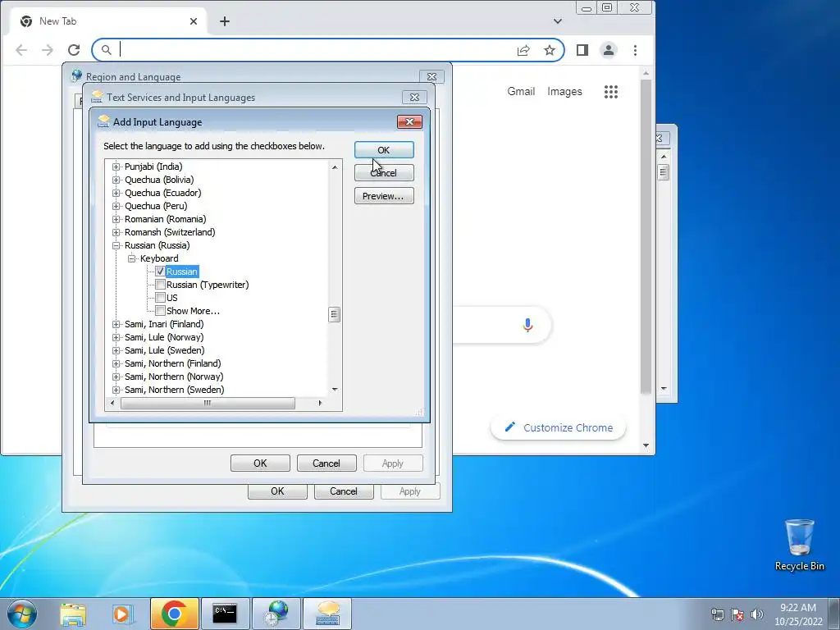Open Chrome side panel icon
The width and height of the screenshot is (840, 630).
tap(582, 50)
